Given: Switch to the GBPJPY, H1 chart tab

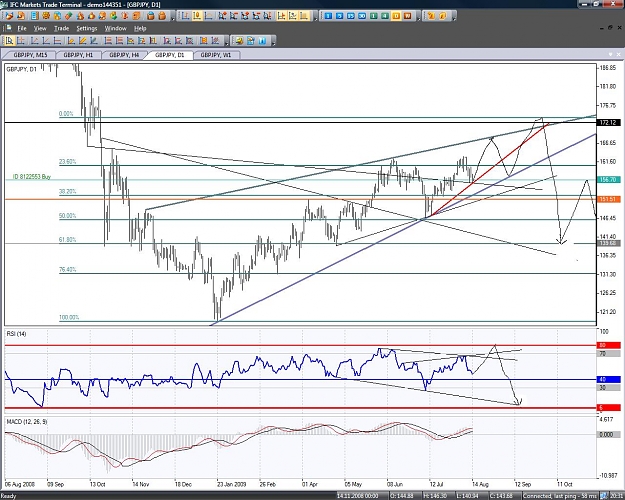Looking at the screenshot, I should (x=78, y=55).
